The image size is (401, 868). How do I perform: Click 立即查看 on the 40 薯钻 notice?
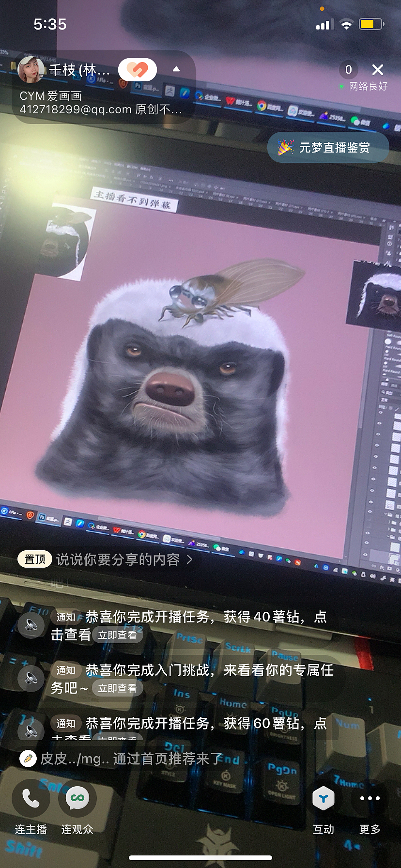(117, 635)
